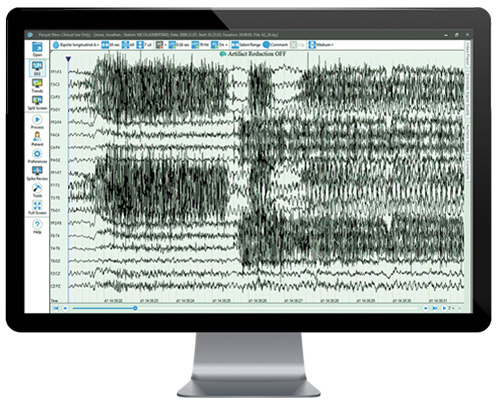The image size is (500, 404).
Task: Open the Tools hammer icon
Action: coord(37,190)
